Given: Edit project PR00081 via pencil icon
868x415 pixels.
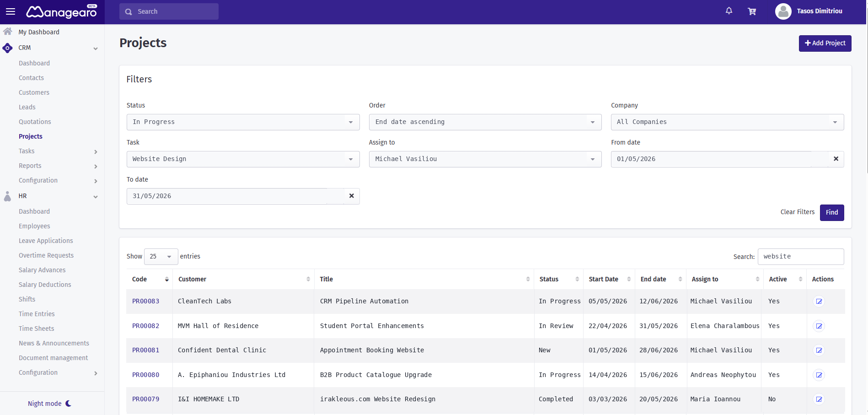Looking at the screenshot, I should point(819,350).
